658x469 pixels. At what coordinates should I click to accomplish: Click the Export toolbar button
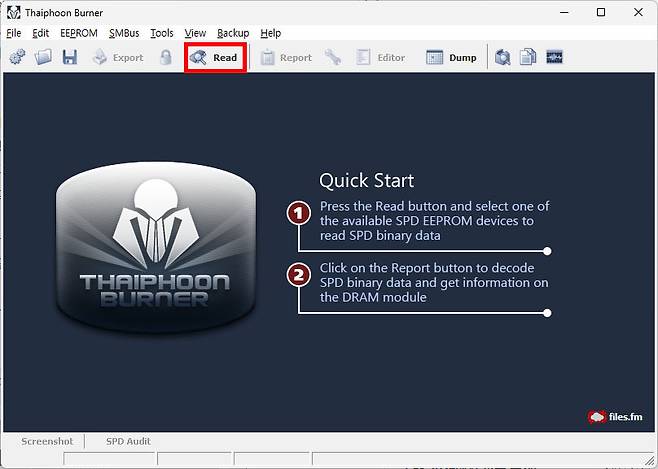point(117,58)
